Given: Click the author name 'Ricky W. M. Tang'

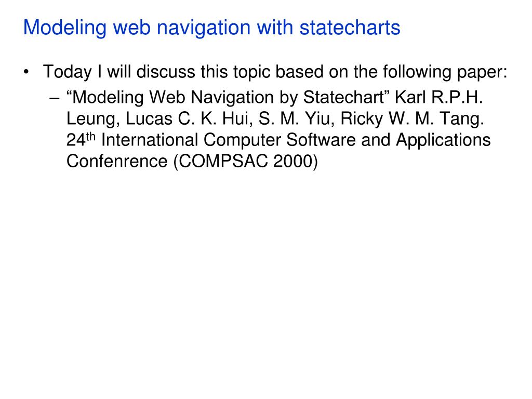Looking at the screenshot, I should [x=412, y=119].
